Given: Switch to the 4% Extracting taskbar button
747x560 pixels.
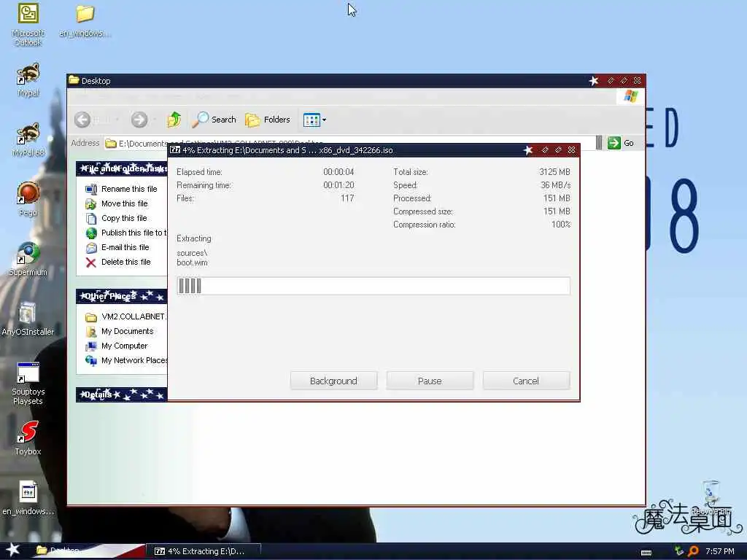Looking at the screenshot, I should [x=204, y=551].
